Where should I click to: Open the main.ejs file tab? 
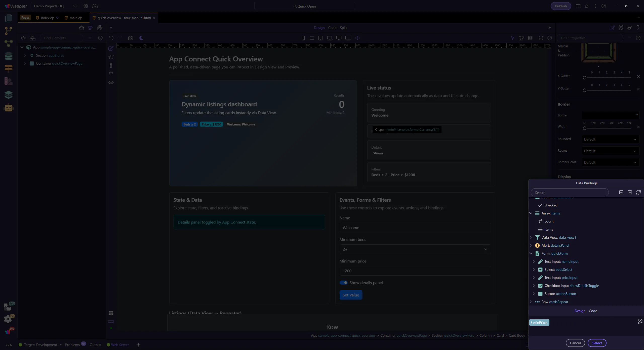point(76,18)
